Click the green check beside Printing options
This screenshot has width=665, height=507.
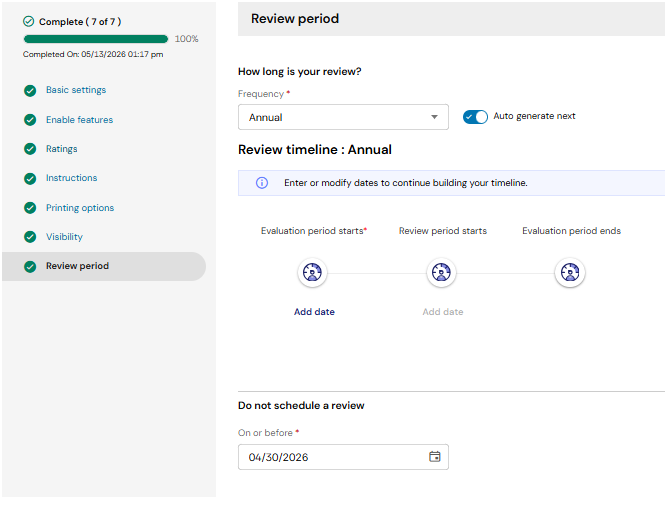(x=30, y=208)
